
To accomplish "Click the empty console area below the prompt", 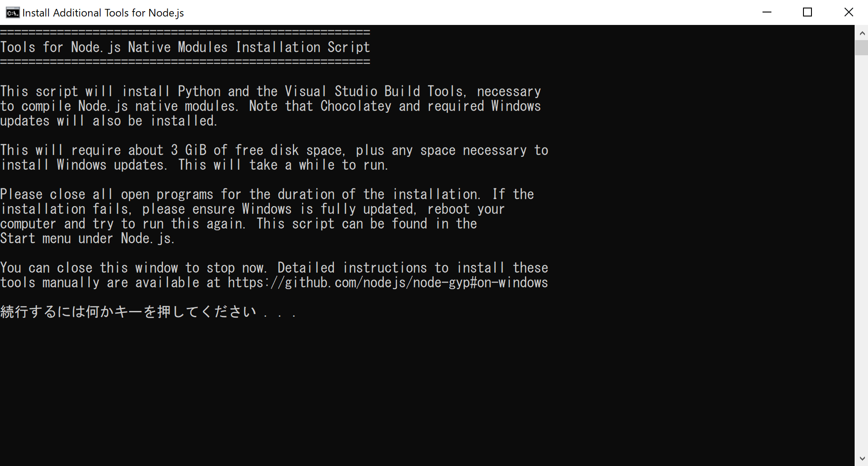I will (401, 392).
